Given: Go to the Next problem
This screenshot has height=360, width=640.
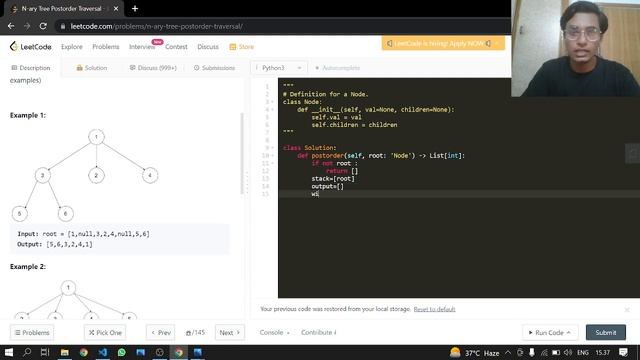Looking at the screenshot, I should coord(230,333).
